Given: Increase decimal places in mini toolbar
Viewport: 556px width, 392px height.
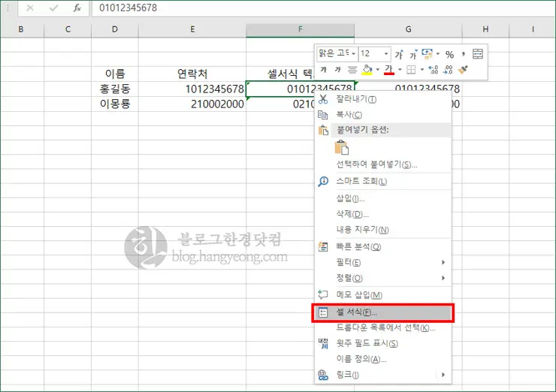Looking at the screenshot, I should tap(434, 70).
